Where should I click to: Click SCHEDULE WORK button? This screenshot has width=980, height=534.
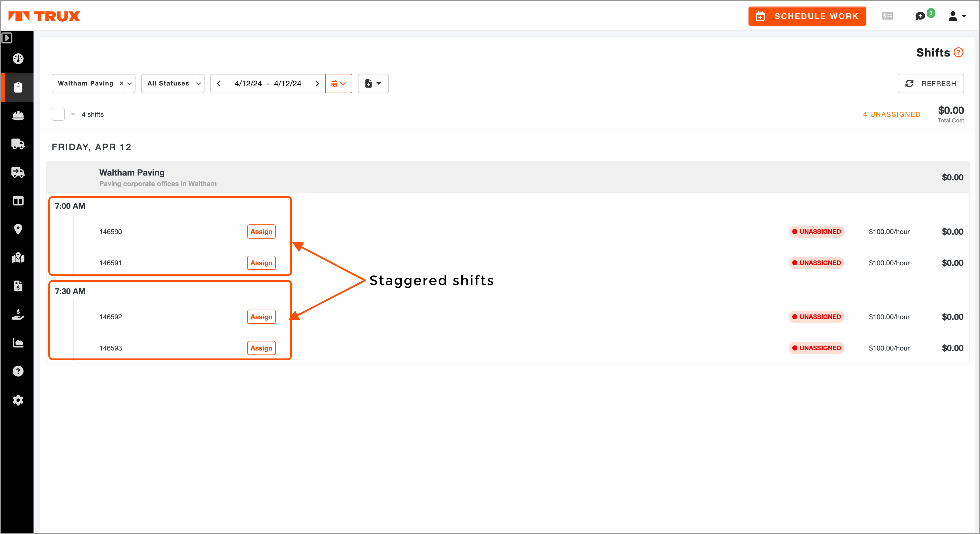(x=807, y=16)
